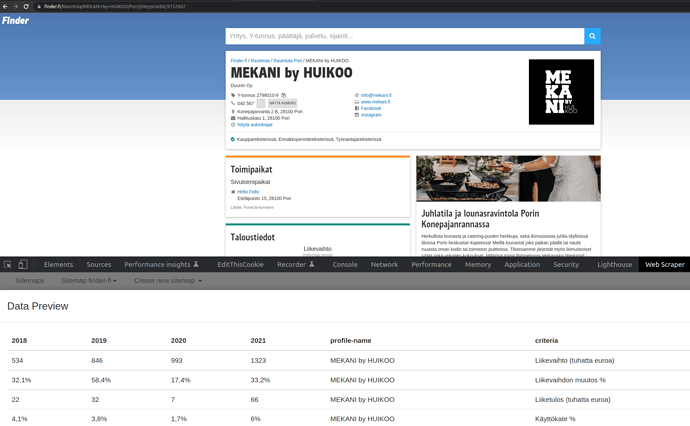Click the Finder search input field
Viewport: 690px width, 426px height.
tap(405, 36)
